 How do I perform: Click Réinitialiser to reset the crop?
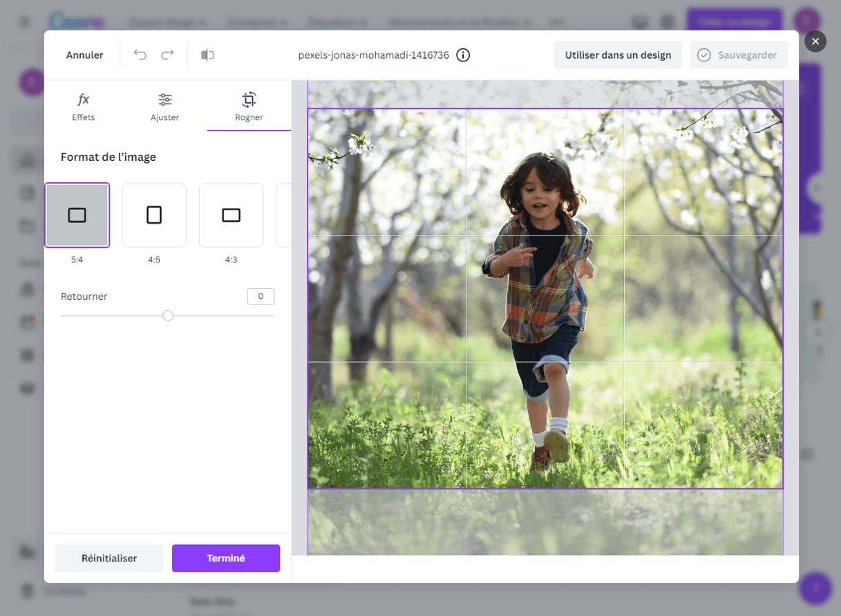coord(109,556)
